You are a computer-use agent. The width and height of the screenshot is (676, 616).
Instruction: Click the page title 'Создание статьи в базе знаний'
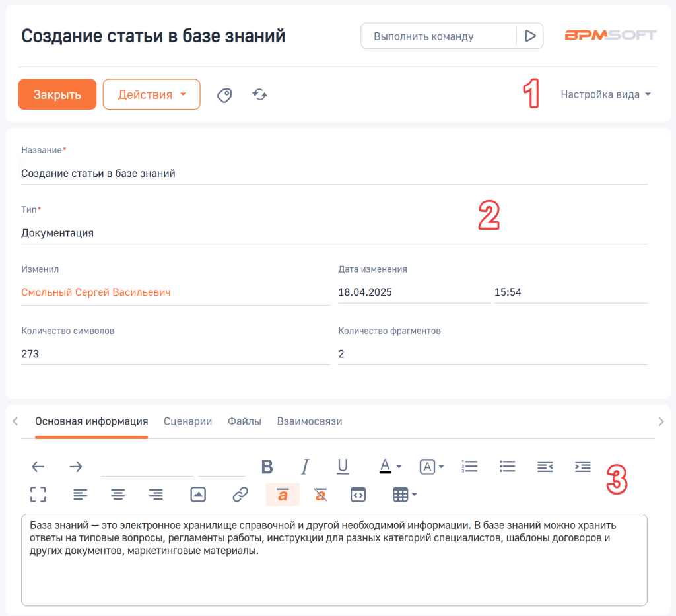[153, 36]
